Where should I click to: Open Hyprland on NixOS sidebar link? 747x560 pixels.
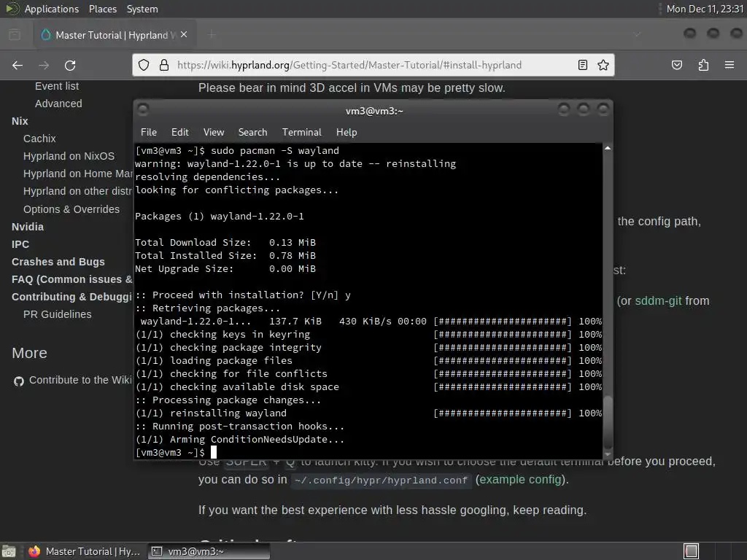(x=69, y=156)
